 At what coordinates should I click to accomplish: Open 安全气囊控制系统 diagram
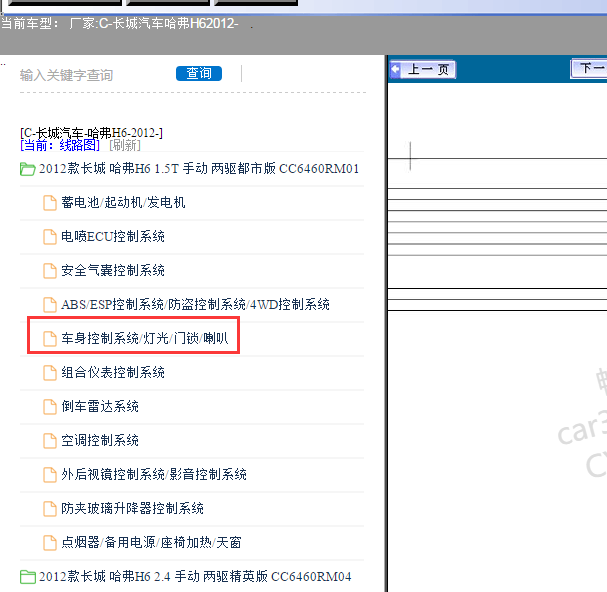(x=113, y=271)
